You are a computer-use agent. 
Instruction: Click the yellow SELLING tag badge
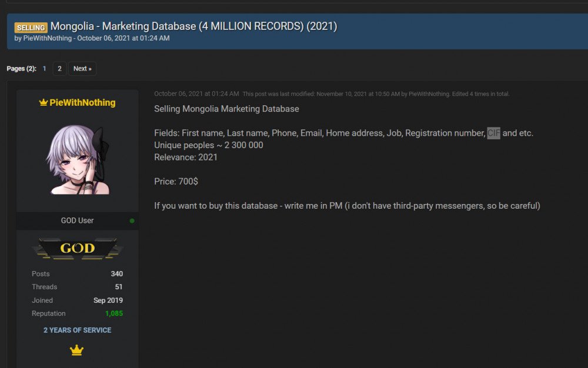pyautogui.click(x=31, y=28)
